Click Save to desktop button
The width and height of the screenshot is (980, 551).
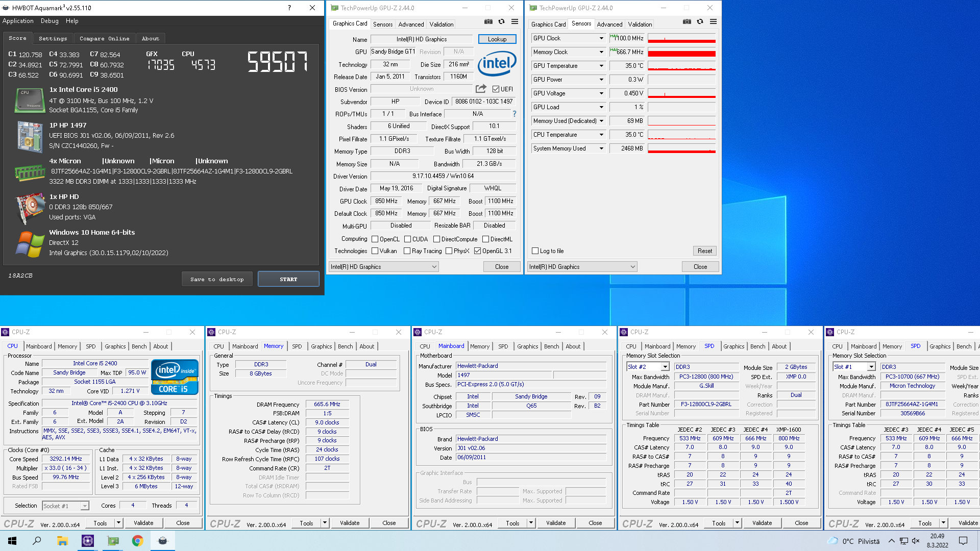217,279
